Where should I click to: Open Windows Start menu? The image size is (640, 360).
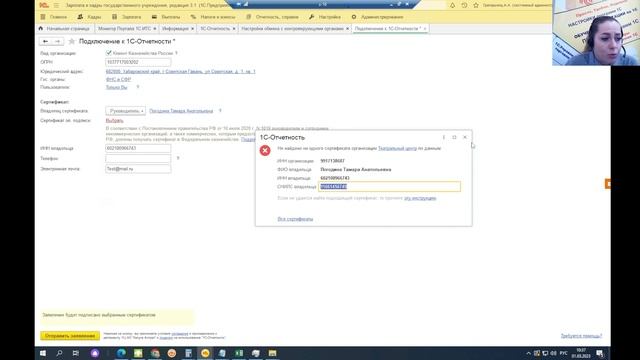pyautogui.click(x=43, y=353)
